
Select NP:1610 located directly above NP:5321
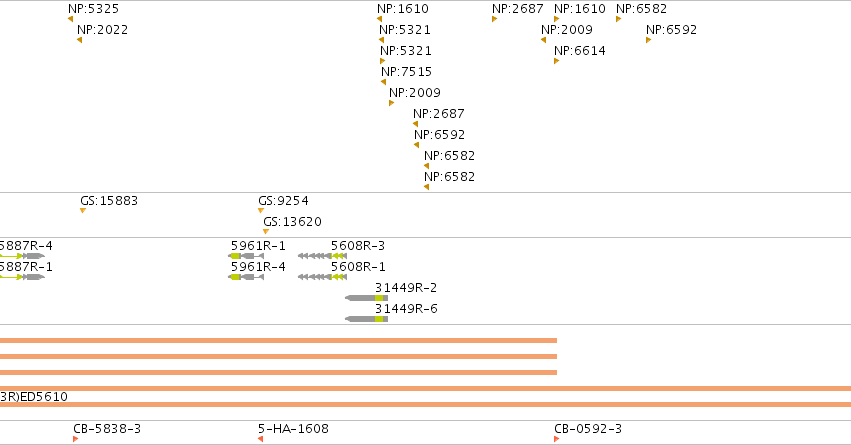point(403,9)
